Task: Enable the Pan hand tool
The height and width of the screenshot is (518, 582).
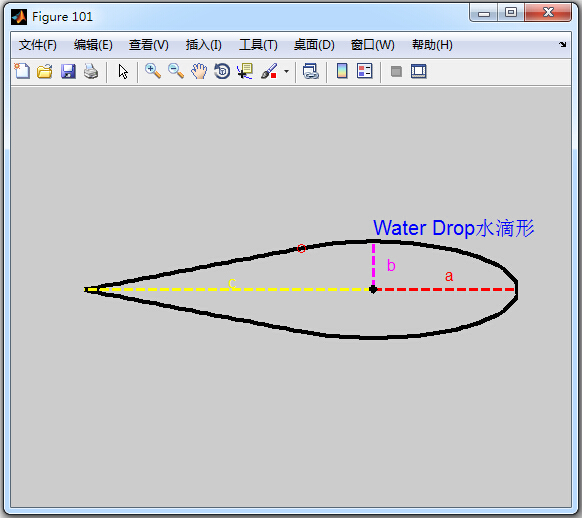Action: coord(199,71)
